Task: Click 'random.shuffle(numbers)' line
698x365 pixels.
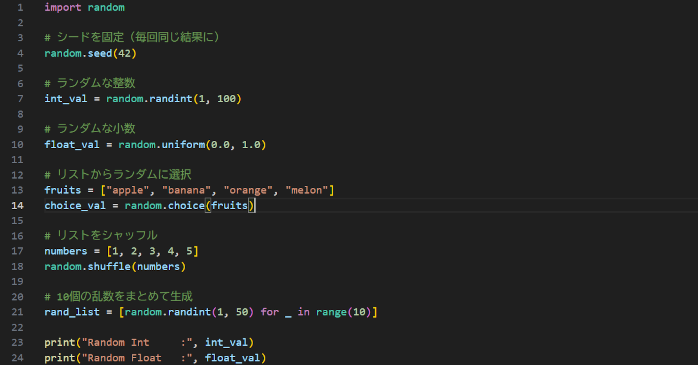Action: (115, 267)
